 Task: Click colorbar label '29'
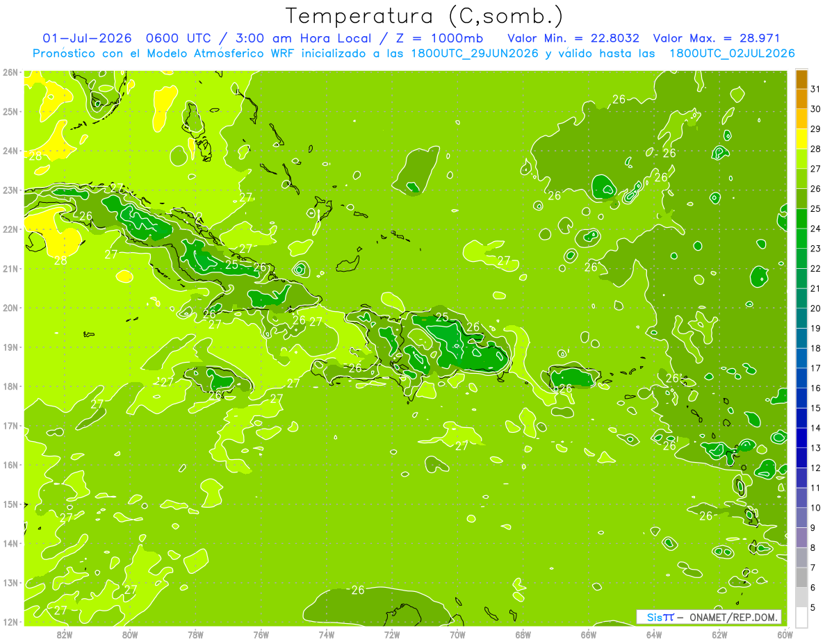pyautogui.click(x=815, y=129)
